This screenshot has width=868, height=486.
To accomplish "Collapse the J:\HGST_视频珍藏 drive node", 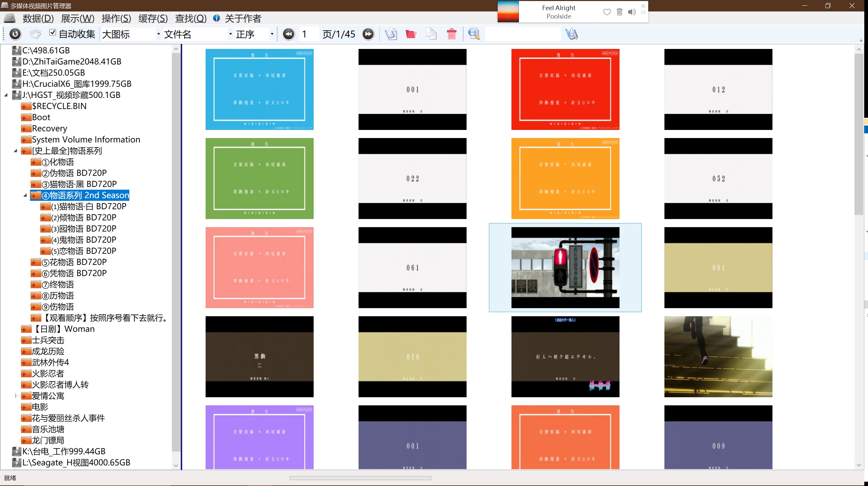I will pos(6,95).
